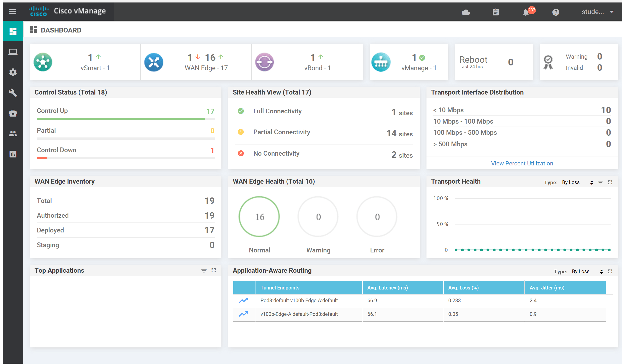Open the tasks clipboard icon

click(496, 12)
